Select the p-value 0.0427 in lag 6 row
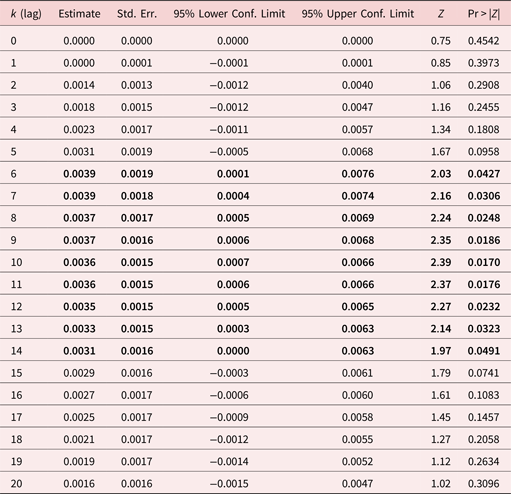511x494 pixels. coord(484,174)
